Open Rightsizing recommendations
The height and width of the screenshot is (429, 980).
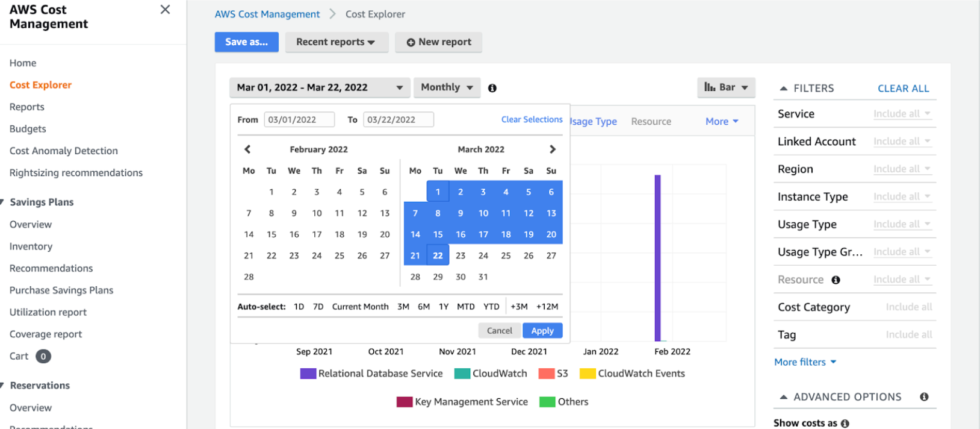tap(76, 173)
